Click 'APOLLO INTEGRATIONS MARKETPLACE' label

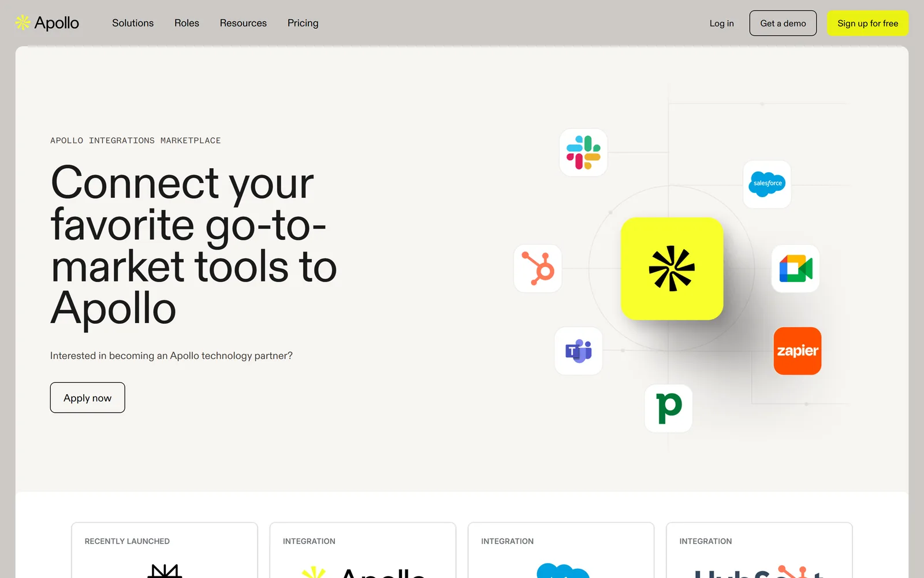point(136,140)
